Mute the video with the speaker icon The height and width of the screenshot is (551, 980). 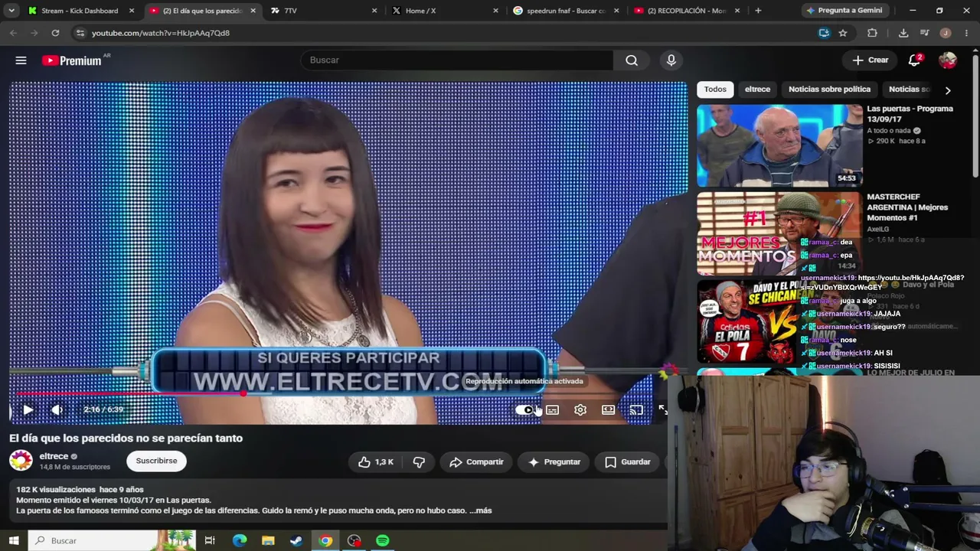click(x=57, y=409)
